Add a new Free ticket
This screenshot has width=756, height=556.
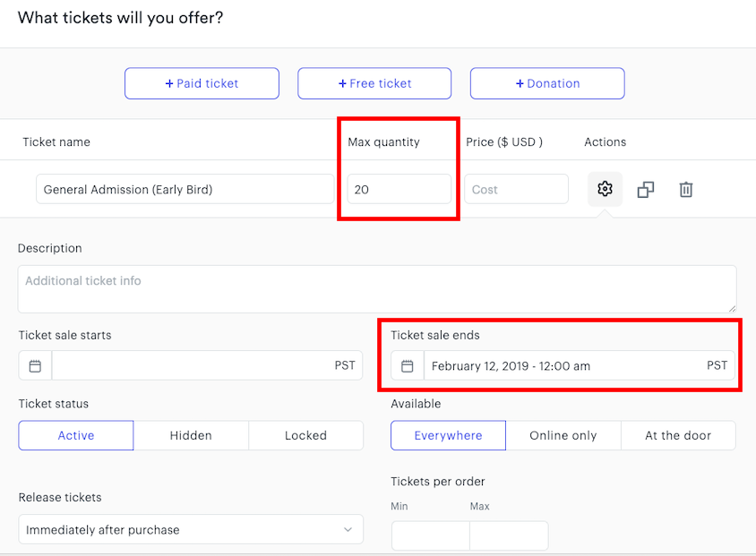[374, 82]
